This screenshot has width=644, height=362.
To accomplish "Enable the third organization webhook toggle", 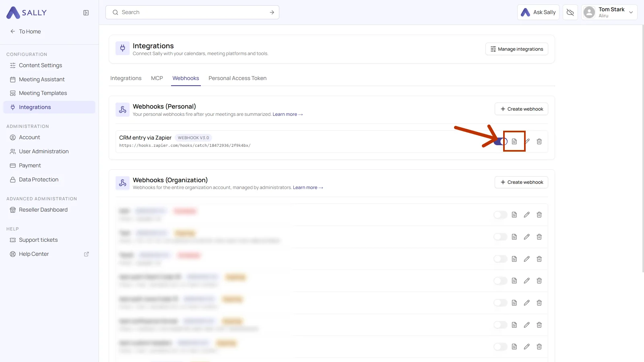I will click(500, 259).
